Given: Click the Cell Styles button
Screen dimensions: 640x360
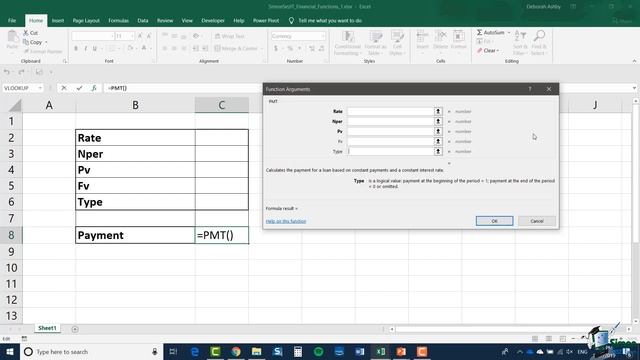Looking at the screenshot, I should pyautogui.click(x=397, y=42).
